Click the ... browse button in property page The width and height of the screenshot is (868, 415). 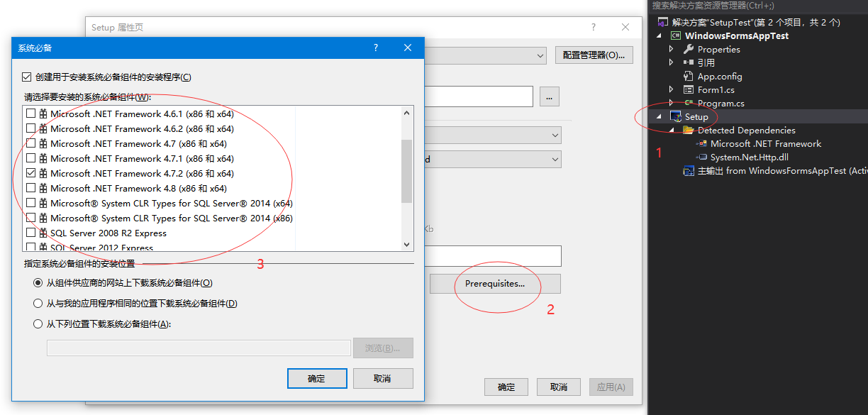(550, 96)
